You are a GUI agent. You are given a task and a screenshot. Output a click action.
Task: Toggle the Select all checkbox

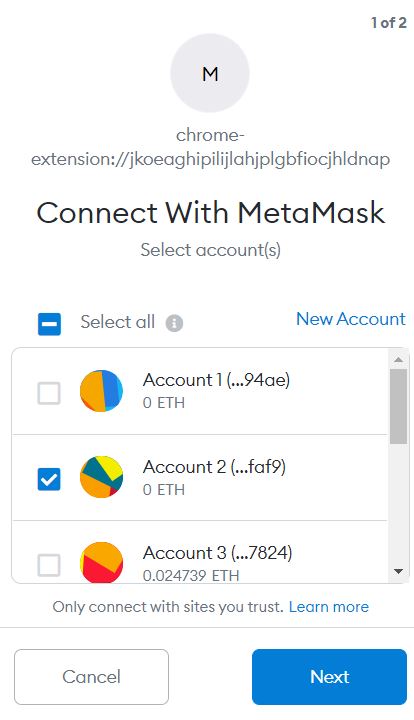(x=49, y=324)
